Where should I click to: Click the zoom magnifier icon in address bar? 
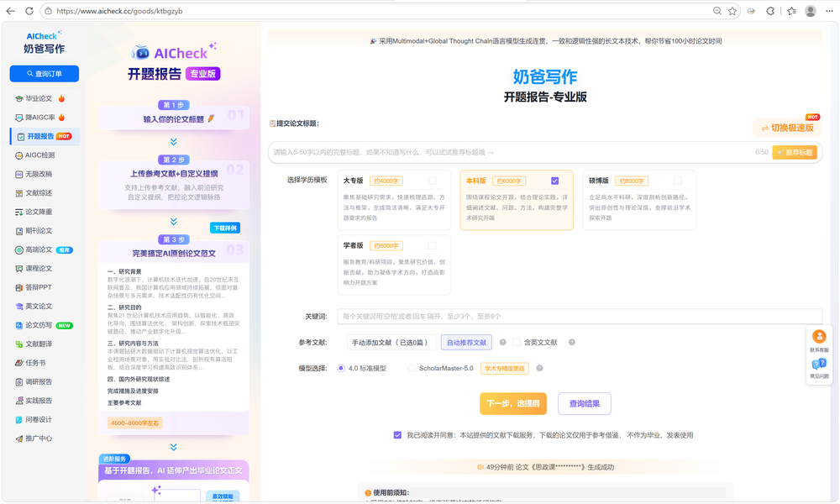click(717, 11)
